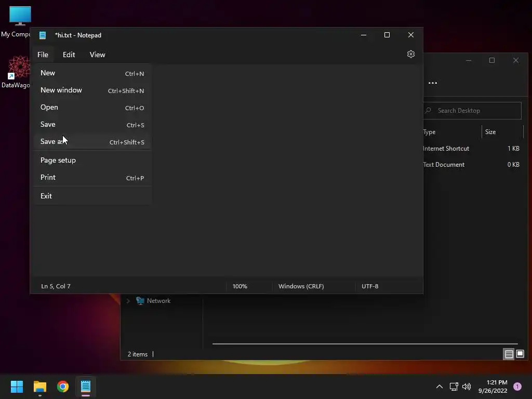Select the Internet Shortcut row in Explorer

[472, 149]
